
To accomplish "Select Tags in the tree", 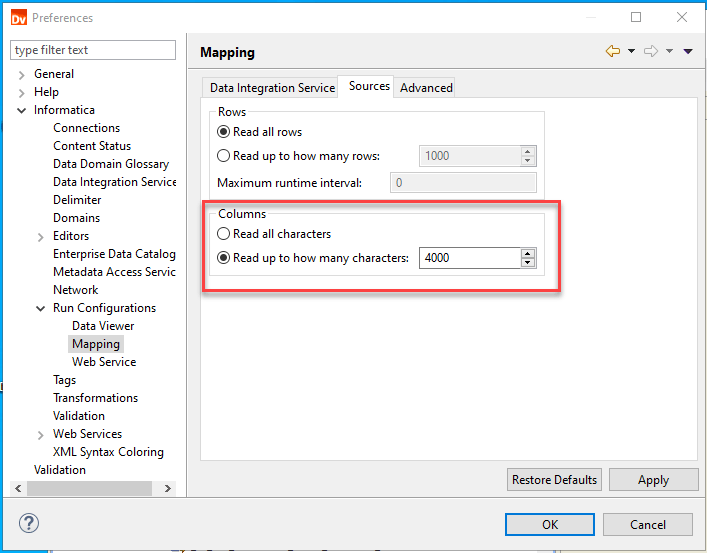I will [64, 380].
